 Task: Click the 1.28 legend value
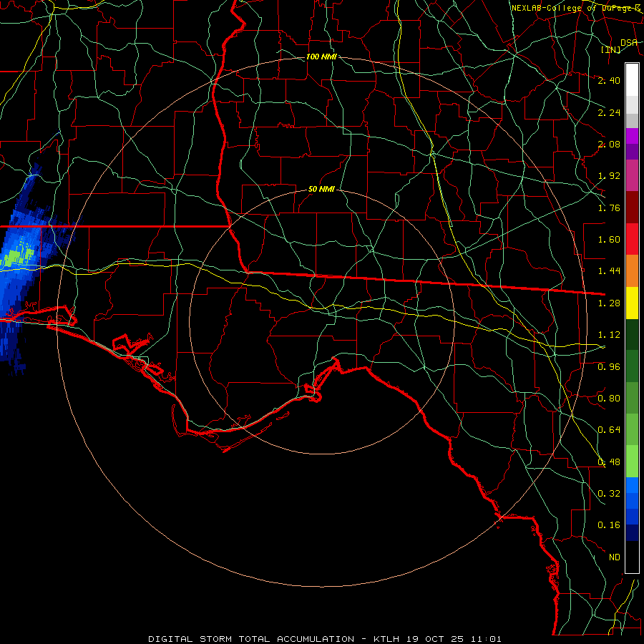[x=609, y=303]
